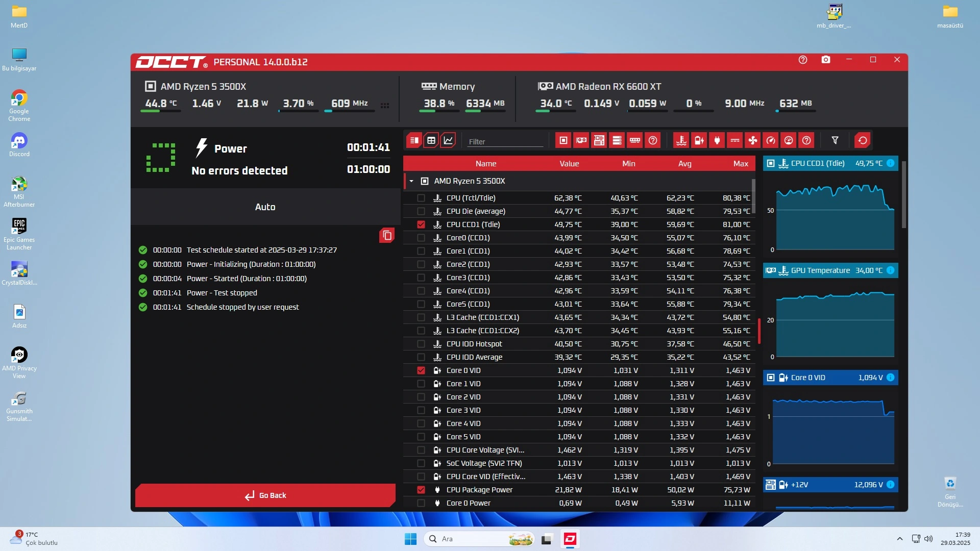Switch to the split table-and-graph view icon
The image size is (980, 551).
(414, 140)
